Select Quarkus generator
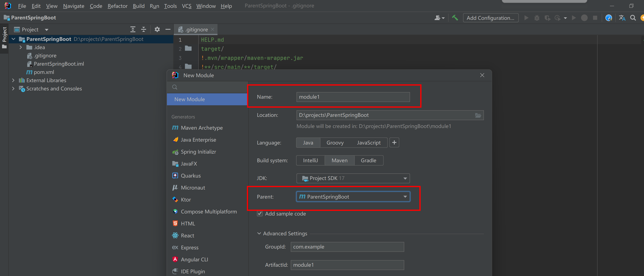Image resolution: width=644 pixels, height=276 pixels. pos(187,176)
